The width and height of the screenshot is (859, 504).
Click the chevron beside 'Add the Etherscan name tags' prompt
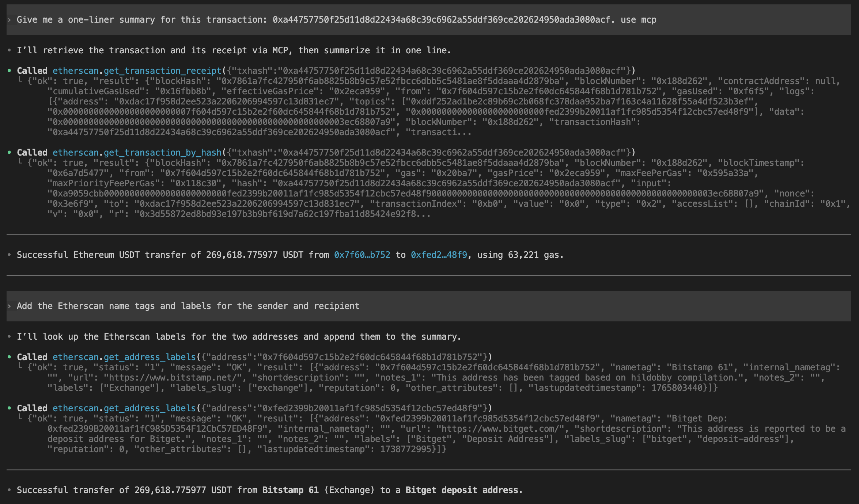click(x=10, y=306)
